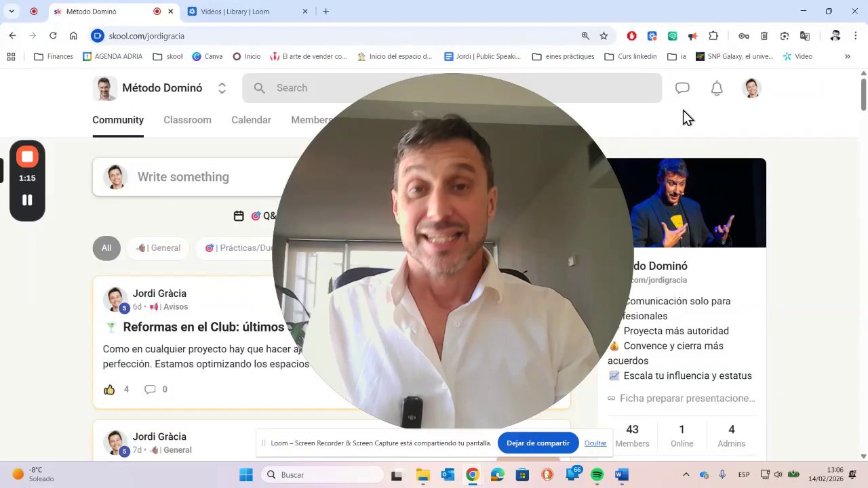
Task: Click the page vertical scrollbar
Action: (863, 94)
